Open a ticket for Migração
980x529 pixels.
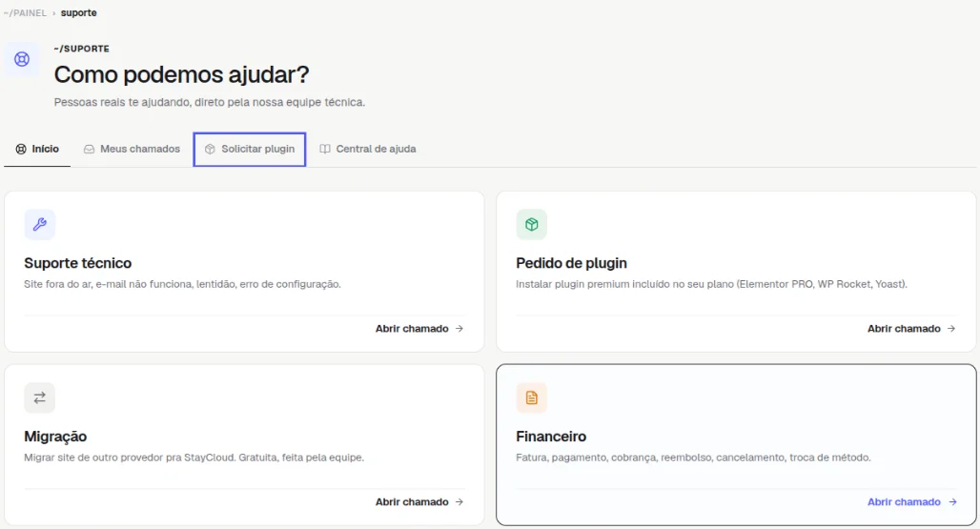pyautogui.click(x=419, y=502)
